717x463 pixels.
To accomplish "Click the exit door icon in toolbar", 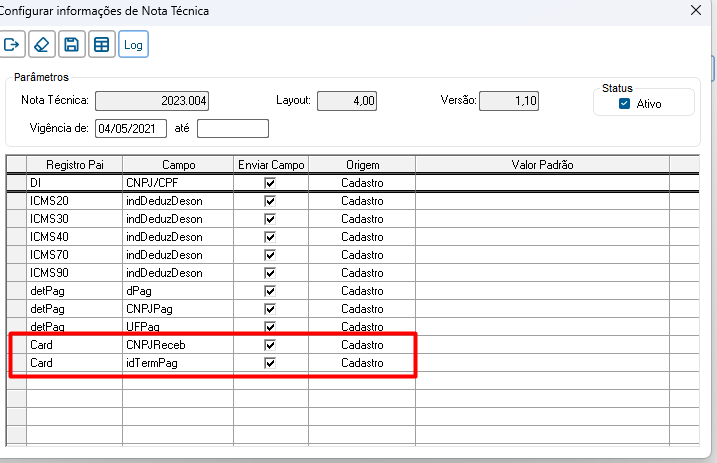I will (13, 44).
